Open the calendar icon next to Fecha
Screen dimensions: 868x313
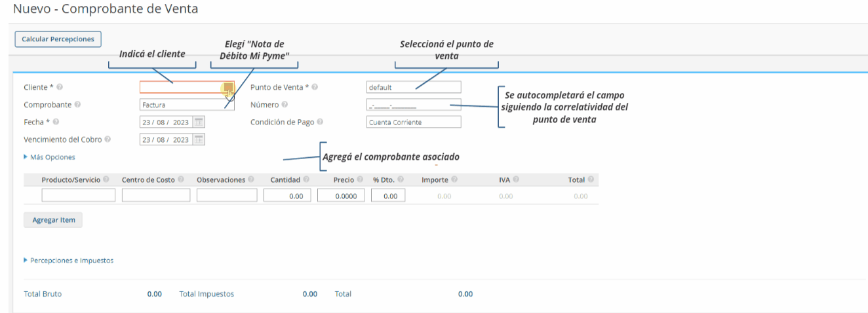click(x=199, y=122)
